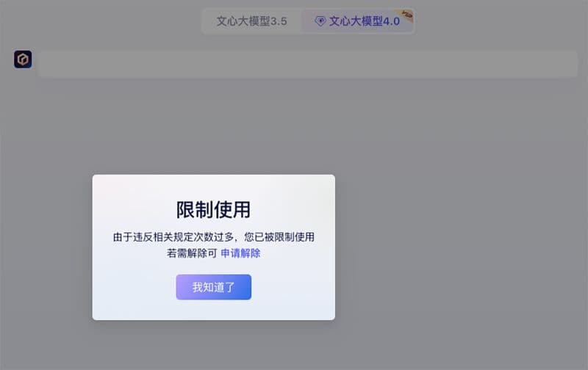
Task: Click the corner badge on the 4.0 tab
Action: (406, 15)
